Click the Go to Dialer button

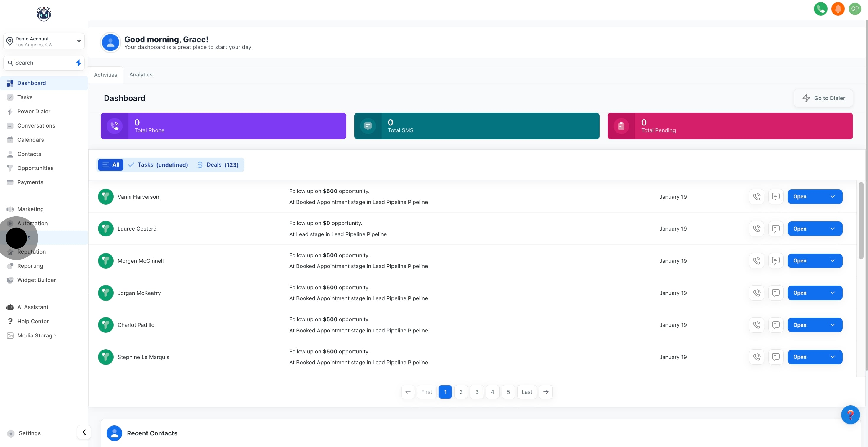823,98
